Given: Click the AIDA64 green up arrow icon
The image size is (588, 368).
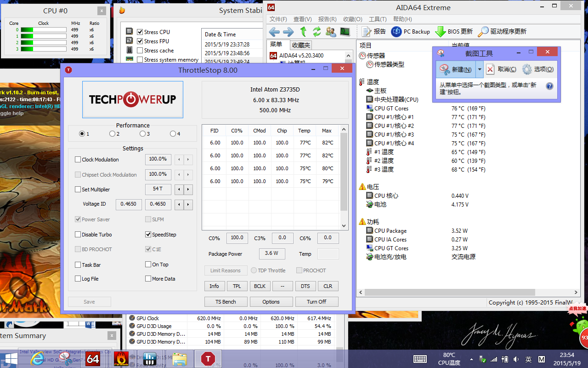Looking at the screenshot, I should (303, 32).
